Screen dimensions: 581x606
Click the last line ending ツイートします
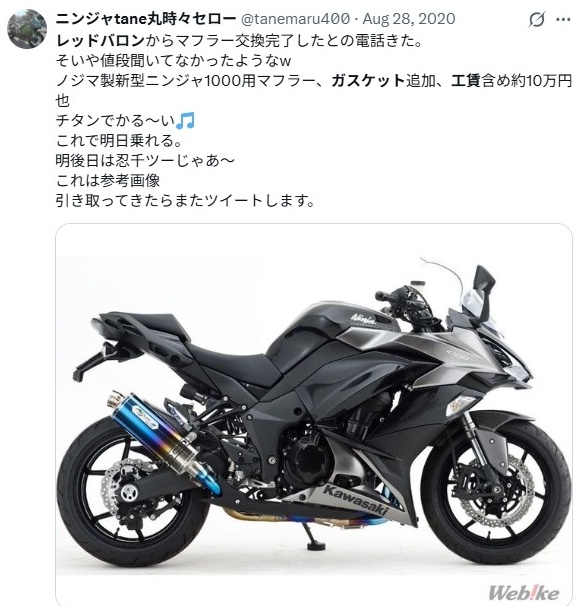[x=185, y=201]
